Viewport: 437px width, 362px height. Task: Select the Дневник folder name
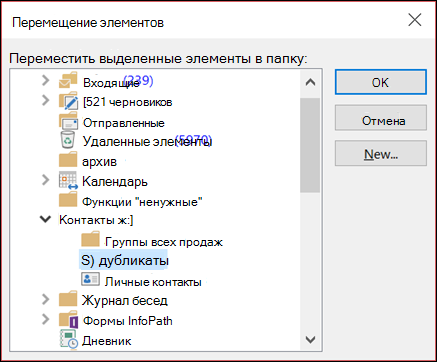point(107,341)
